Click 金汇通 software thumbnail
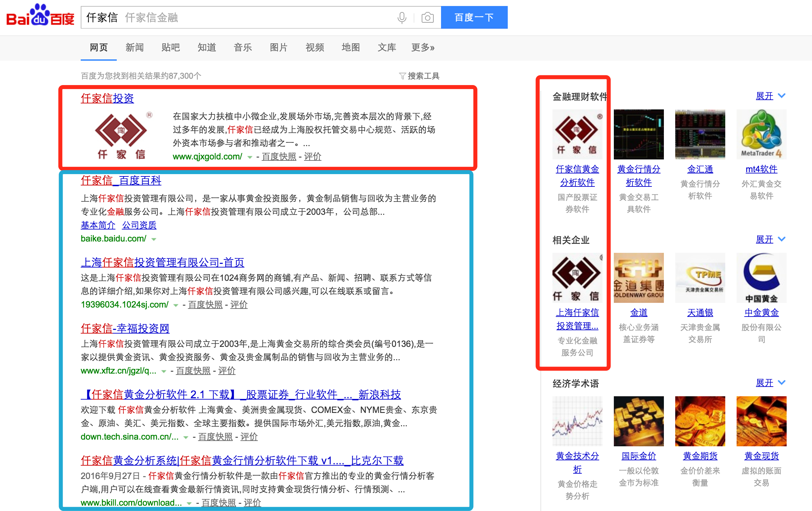The image size is (812, 511). 700,134
